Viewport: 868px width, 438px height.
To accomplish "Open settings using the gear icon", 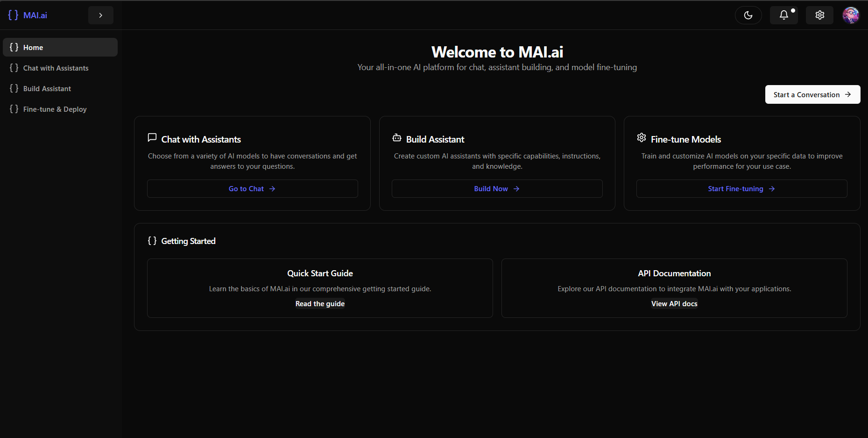I will (819, 15).
